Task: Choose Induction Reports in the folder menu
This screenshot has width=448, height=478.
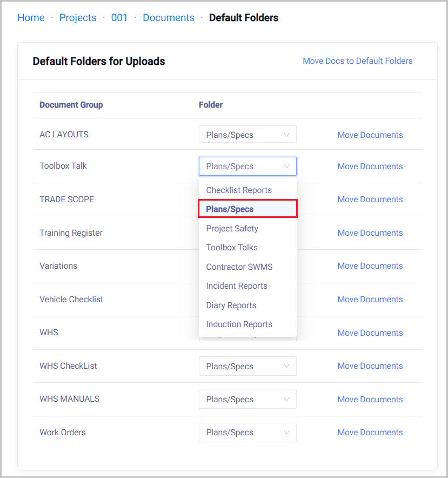Action: coord(239,324)
